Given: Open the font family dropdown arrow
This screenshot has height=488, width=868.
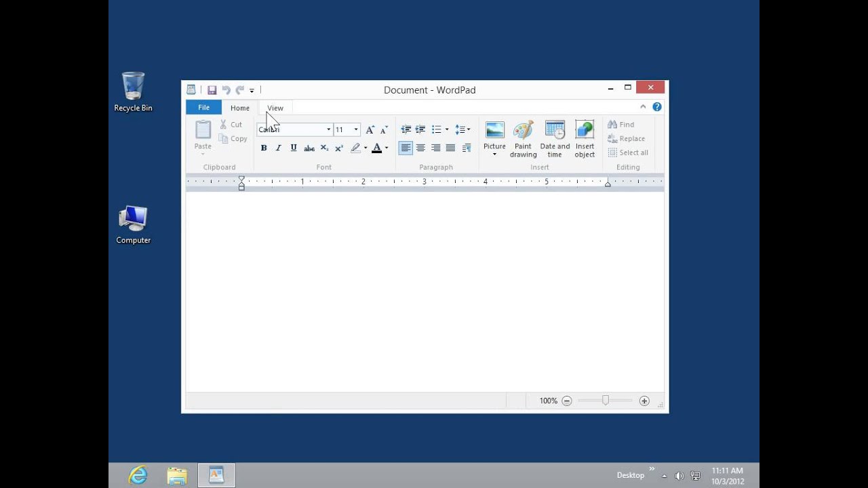Looking at the screenshot, I should point(329,129).
